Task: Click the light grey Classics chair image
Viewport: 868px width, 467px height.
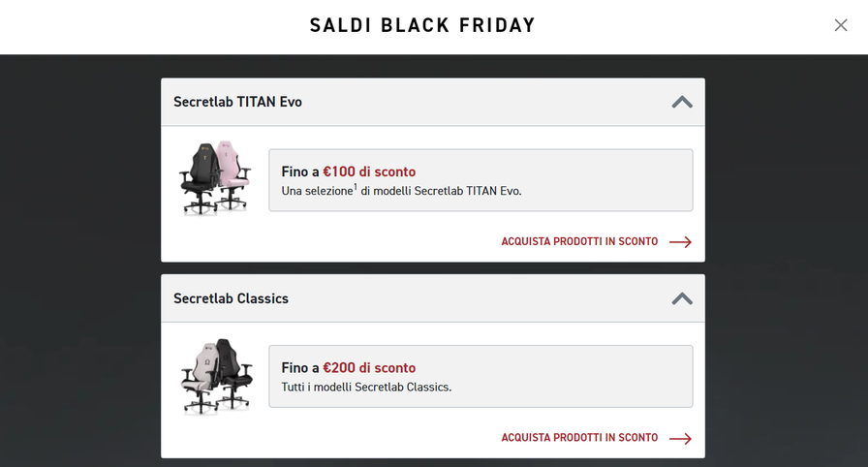Action: (x=201, y=376)
